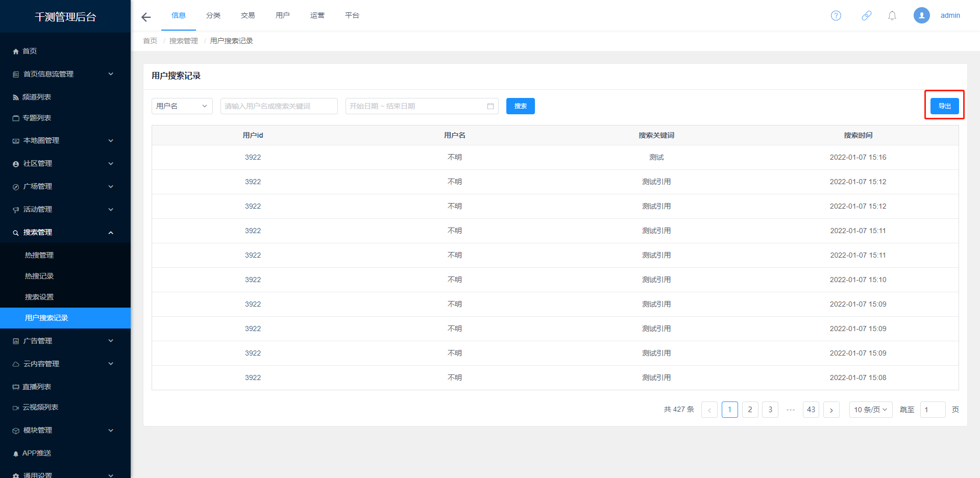This screenshot has width=980, height=478.
Task: Expand the 广场管理 chevron
Action: click(x=111, y=186)
